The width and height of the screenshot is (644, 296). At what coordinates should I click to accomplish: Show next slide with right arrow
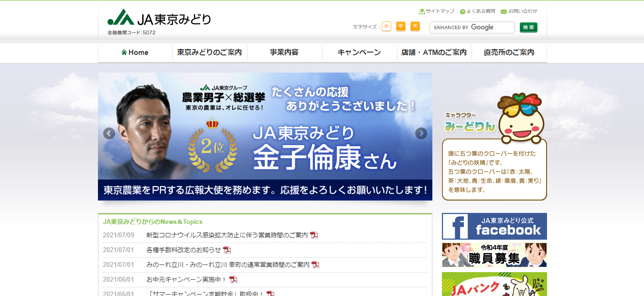(421, 134)
